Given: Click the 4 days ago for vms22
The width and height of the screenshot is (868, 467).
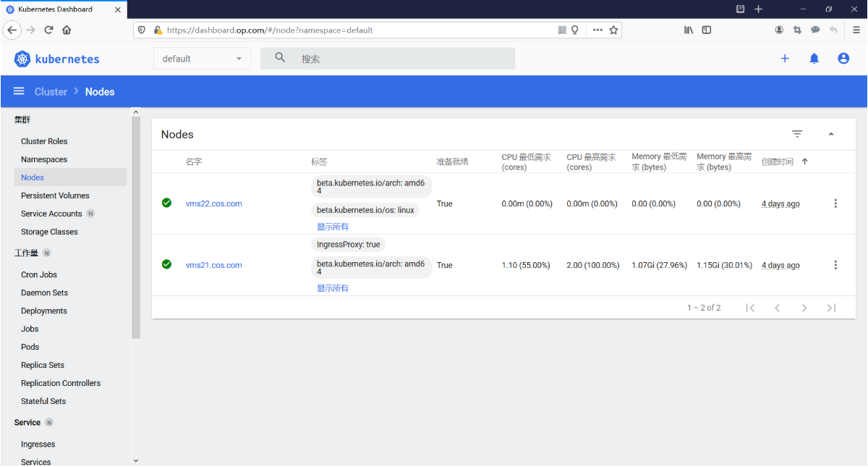Looking at the screenshot, I should (780, 203).
